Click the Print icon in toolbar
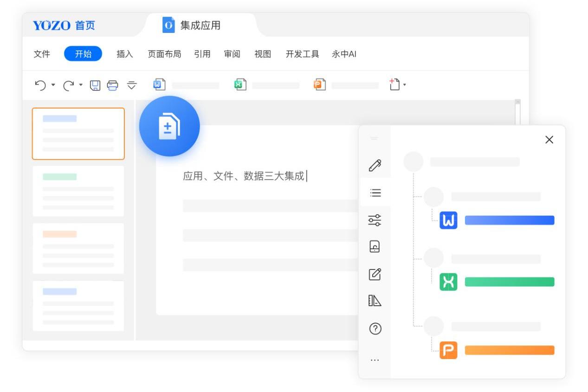Viewport: 588px width, 392px height. coord(113,85)
